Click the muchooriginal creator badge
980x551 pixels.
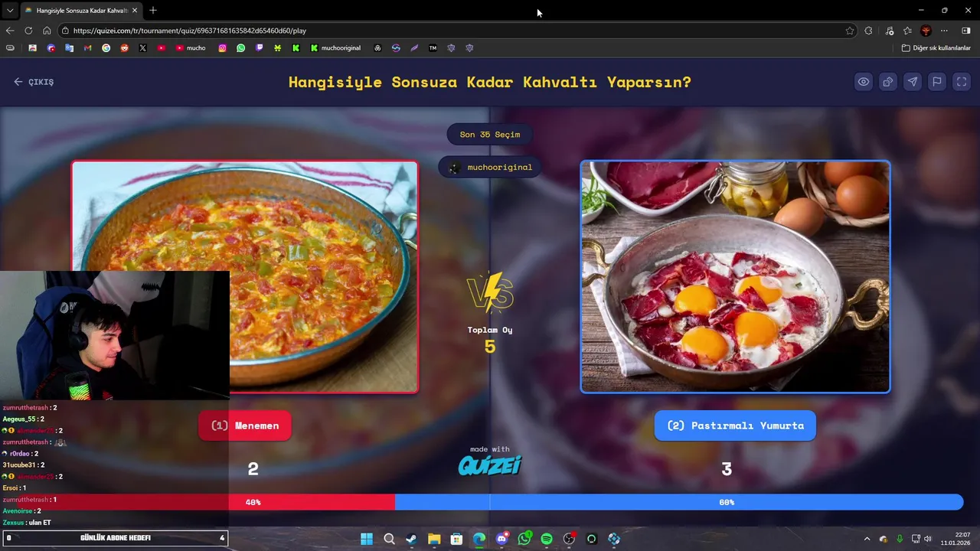click(x=490, y=167)
